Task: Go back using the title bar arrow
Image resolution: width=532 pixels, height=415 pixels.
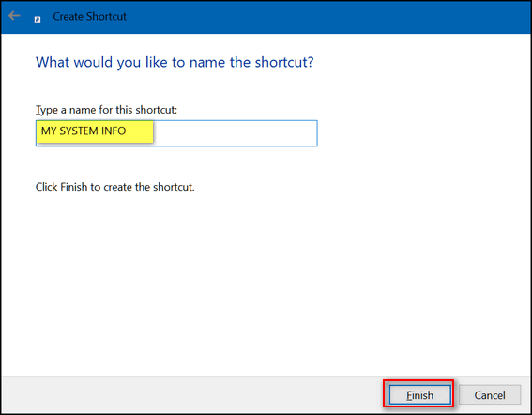Action: pyautogui.click(x=14, y=16)
